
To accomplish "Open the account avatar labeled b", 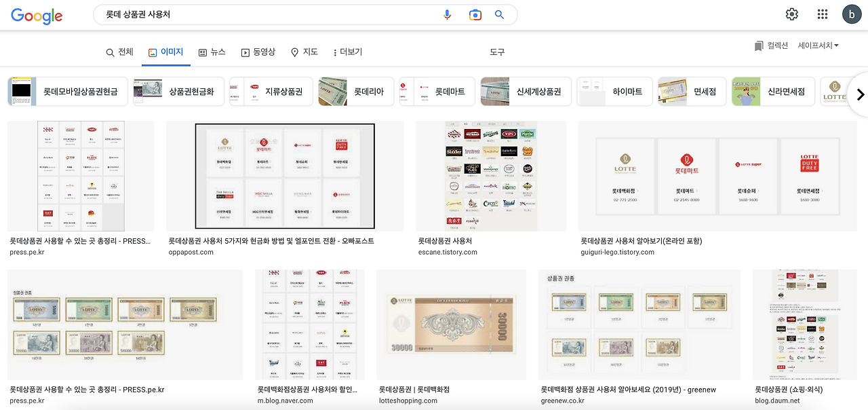I will point(851,14).
